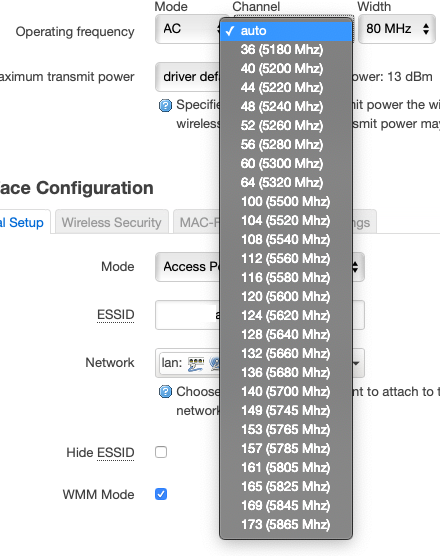Open the maximum transmit power dropdown
This screenshot has height=556, width=440.
(x=187, y=77)
